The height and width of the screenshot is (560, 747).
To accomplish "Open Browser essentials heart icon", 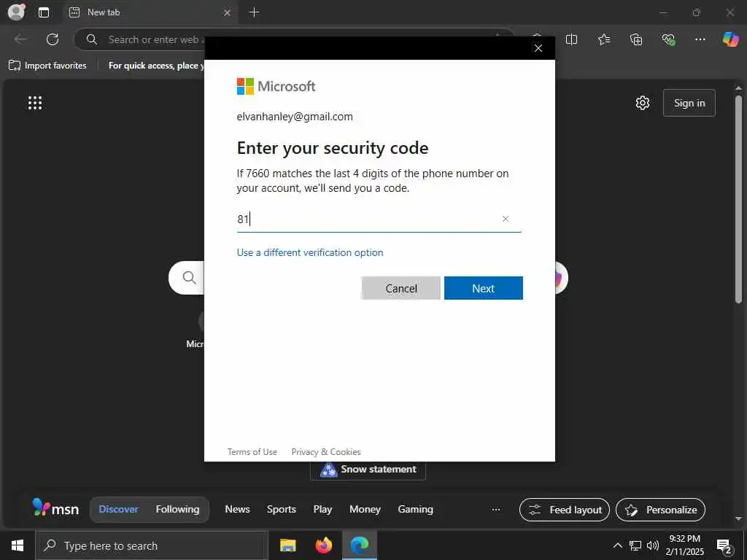I will [x=668, y=39].
